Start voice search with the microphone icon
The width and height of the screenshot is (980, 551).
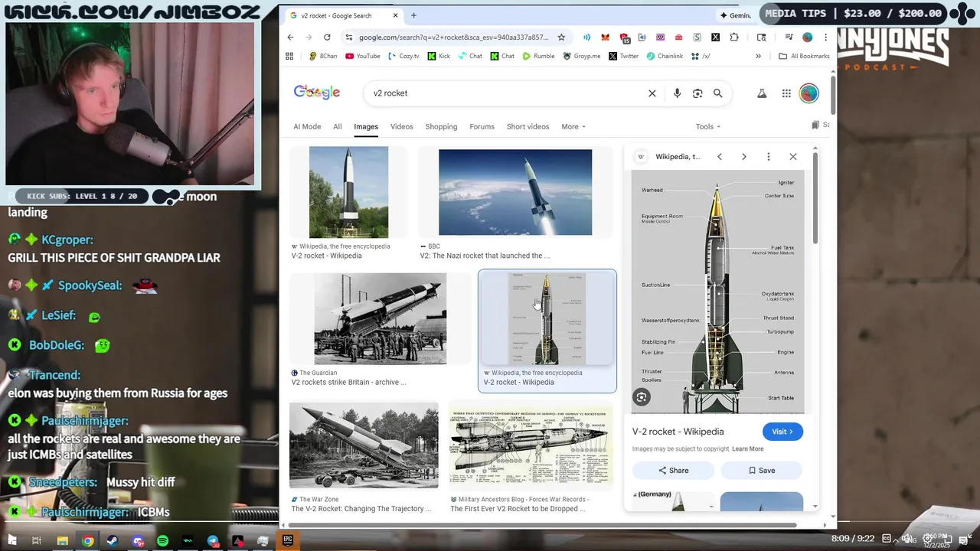point(677,93)
